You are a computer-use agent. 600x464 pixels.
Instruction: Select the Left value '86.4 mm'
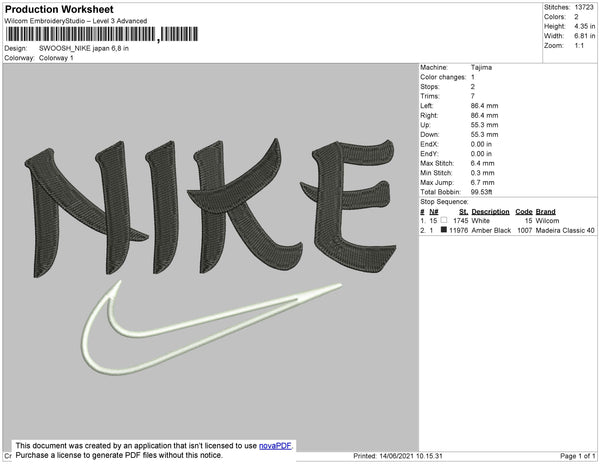(484, 106)
